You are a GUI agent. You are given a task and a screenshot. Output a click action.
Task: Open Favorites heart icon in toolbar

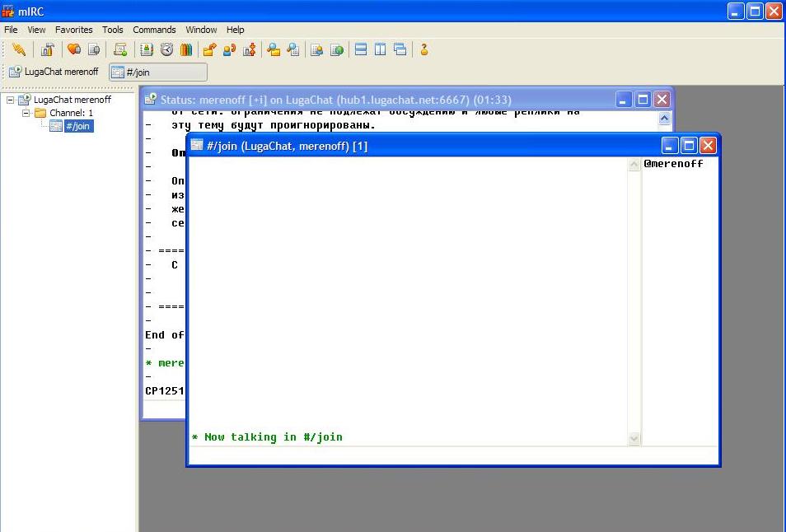[x=74, y=49]
